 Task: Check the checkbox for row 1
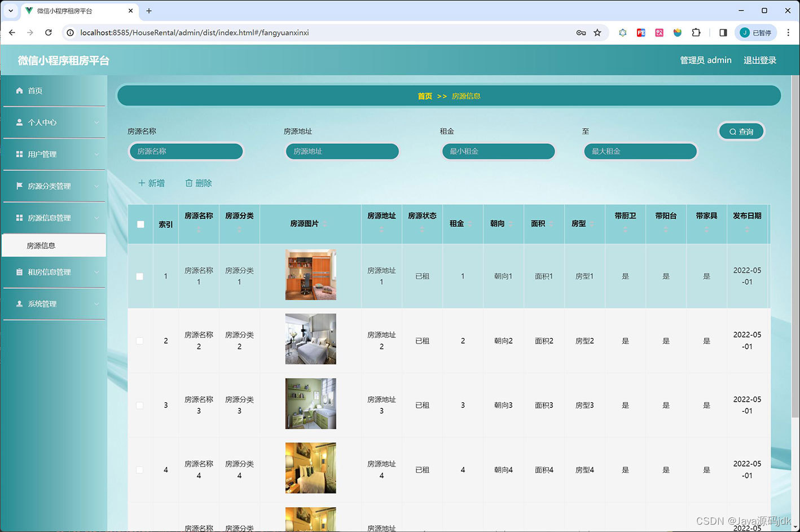click(140, 276)
